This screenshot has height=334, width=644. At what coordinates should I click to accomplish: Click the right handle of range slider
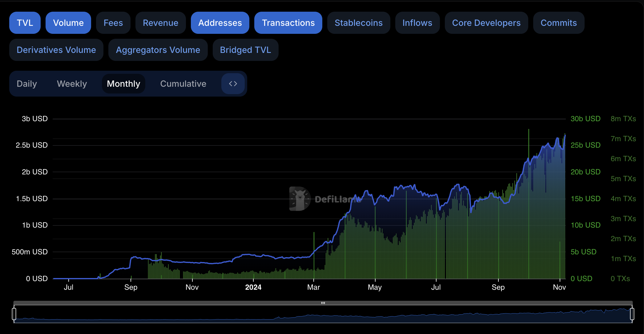click(x=632, y=314)
